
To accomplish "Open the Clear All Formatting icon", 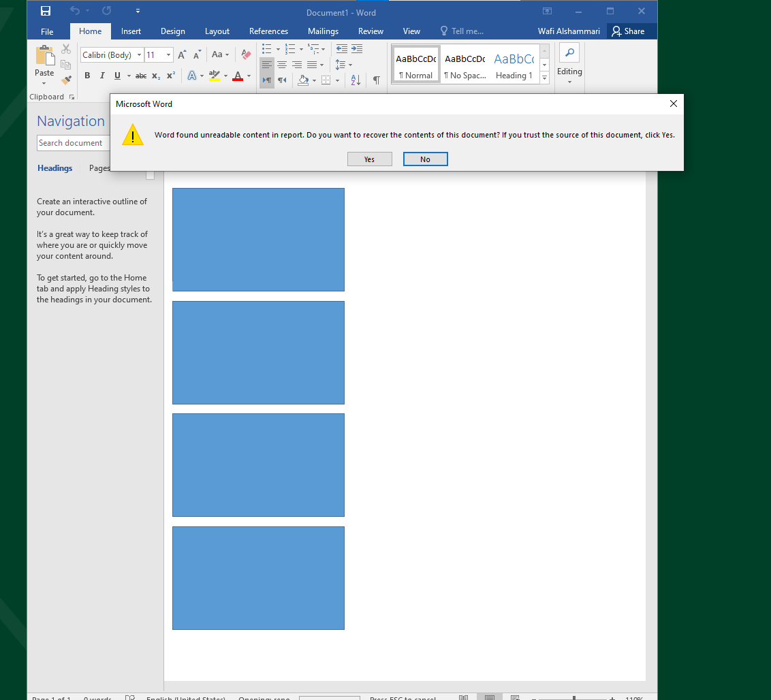I will pos(245,54).
